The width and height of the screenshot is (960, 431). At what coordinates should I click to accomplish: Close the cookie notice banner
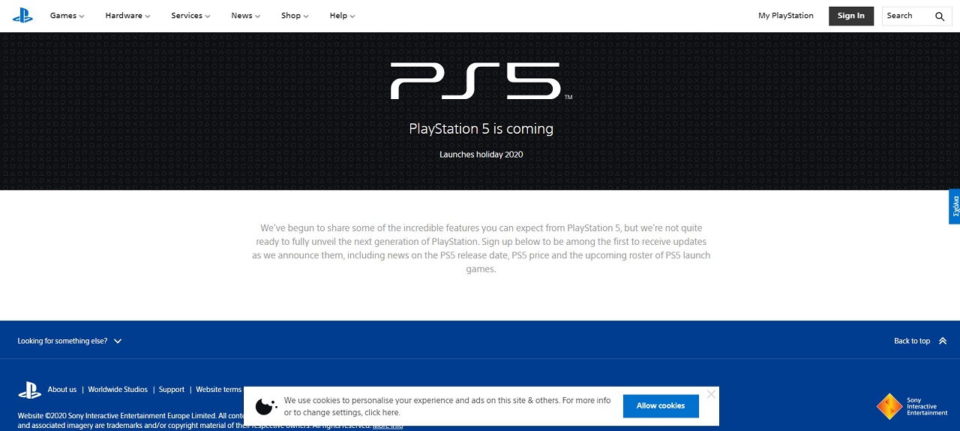(711, 394)
